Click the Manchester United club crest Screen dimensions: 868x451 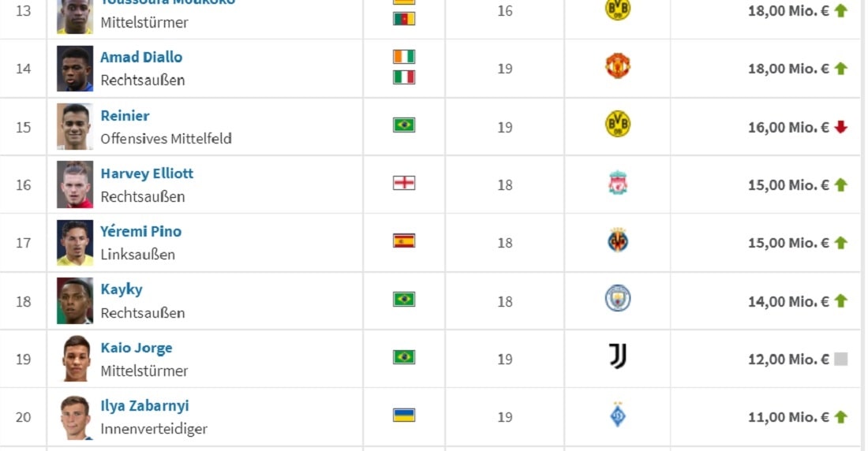(x=618, y=66)
